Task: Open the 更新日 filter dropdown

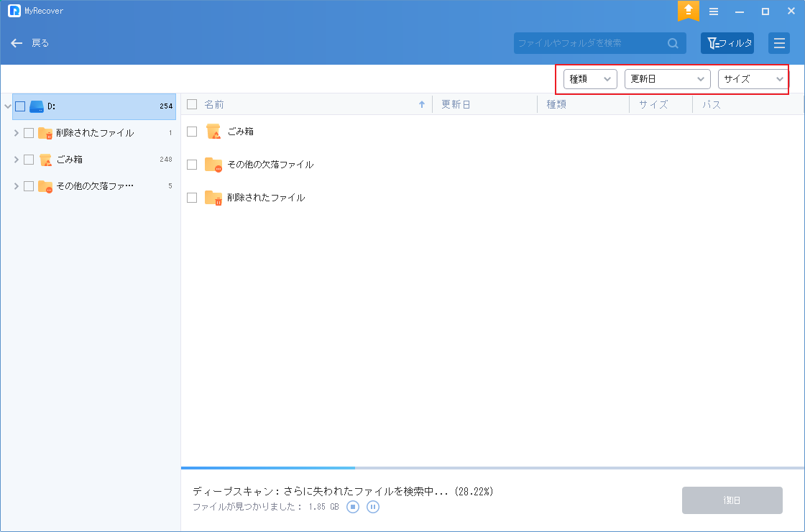Action: tap(667, 79)
